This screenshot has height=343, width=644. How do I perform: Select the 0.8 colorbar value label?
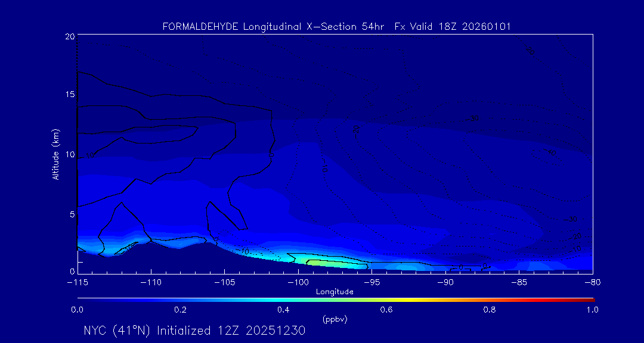(x=490, y=310)
